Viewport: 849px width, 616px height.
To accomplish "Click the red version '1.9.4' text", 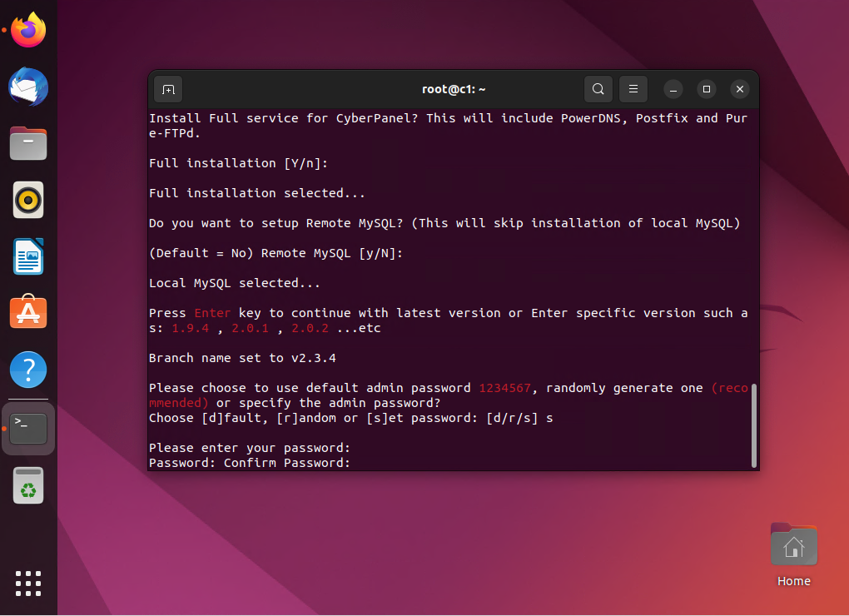I will coord(190,328).
